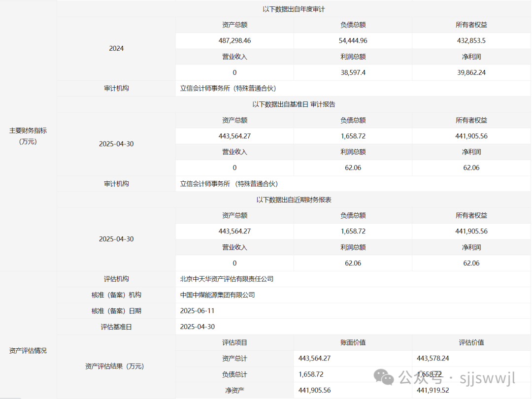Image resolution: width=532 pixels, height=399 pixels.
Task: Select book value '443,564.27' in the 资产总计 row
Action: (x=314, y=359)
